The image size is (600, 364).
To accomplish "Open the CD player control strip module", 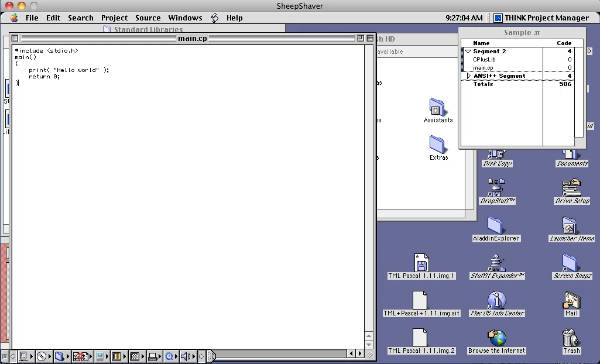I will [43, 357].
